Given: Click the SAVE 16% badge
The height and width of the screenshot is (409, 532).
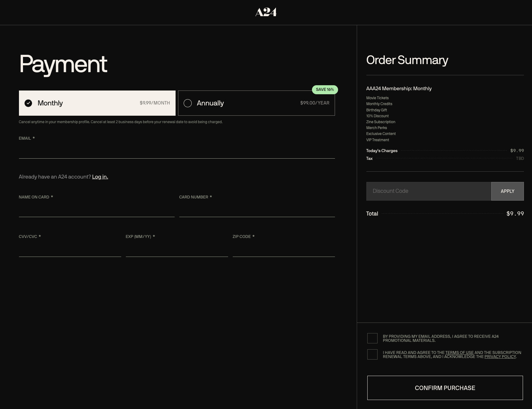Looking at the screenshot, I should tap(325, 90).
